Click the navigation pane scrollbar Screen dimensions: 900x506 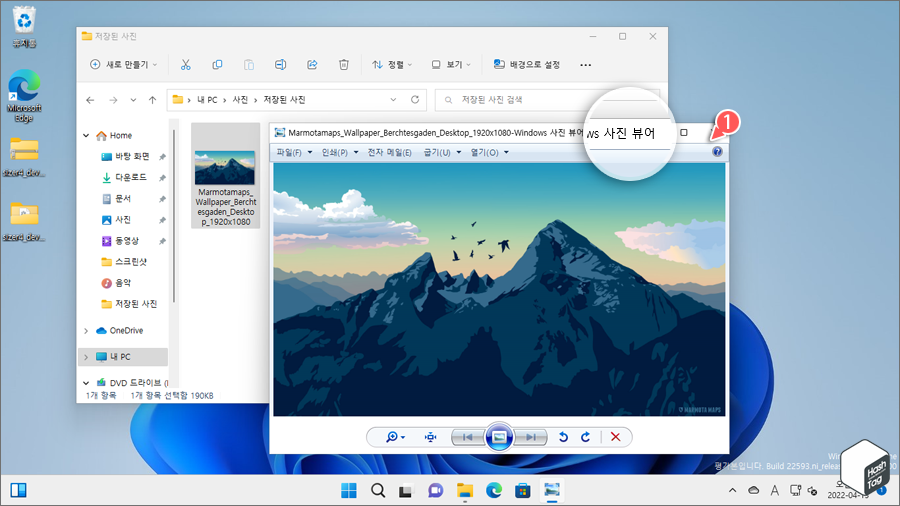[173, 218]
